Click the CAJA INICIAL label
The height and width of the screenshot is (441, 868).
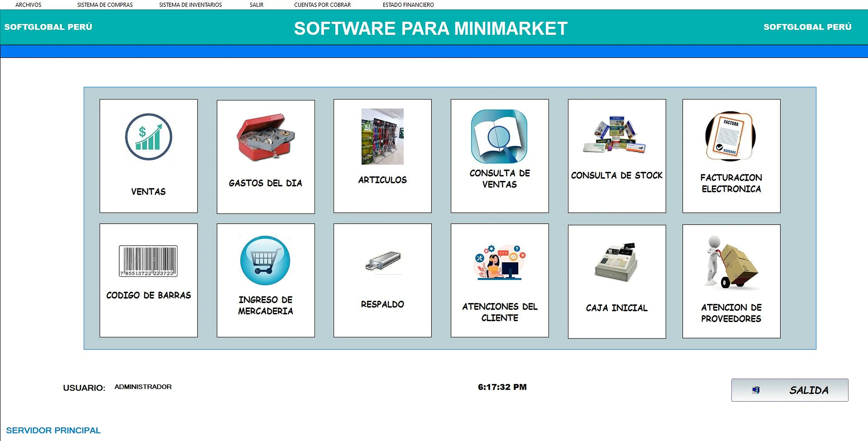click(x=617, y=308)
